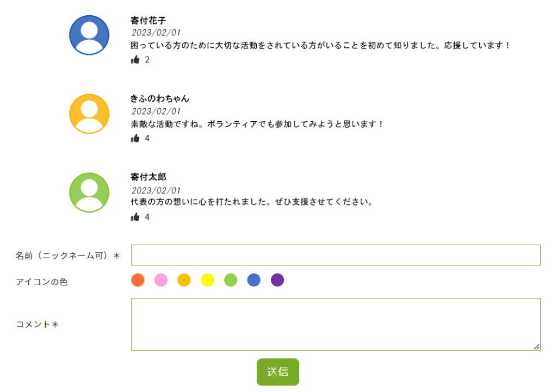Image resolution: width=557 pixels, height=392 pixels.
Task: Click the 寄付花子 commenter name
Action: pyautogui.click(x=148, y=21)
